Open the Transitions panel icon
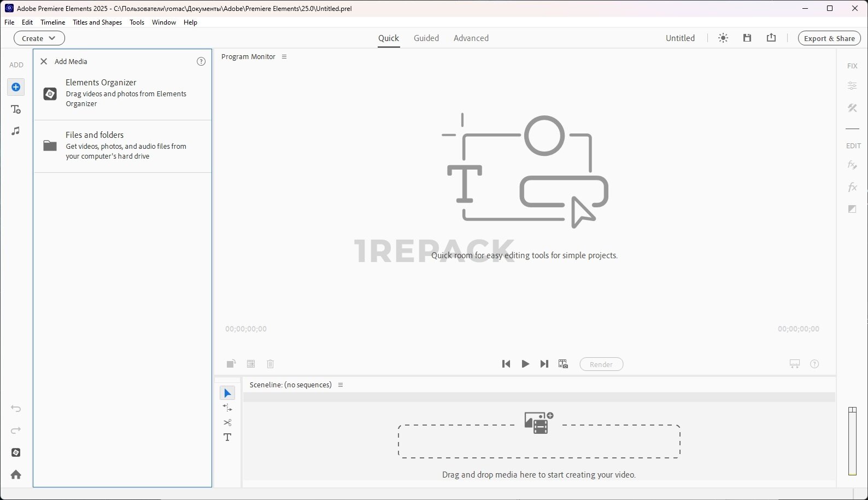This screenshot has width=868, height=500. click(852, 209)
